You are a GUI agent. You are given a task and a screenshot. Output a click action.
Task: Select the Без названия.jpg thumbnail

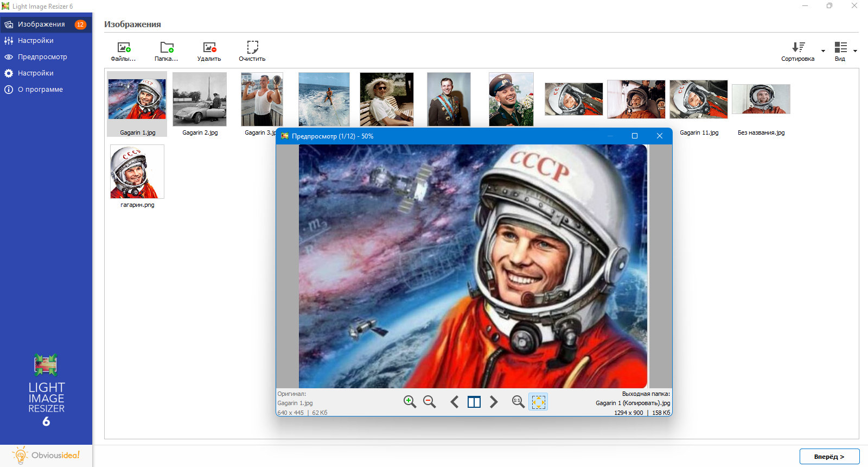coord(761,99)
